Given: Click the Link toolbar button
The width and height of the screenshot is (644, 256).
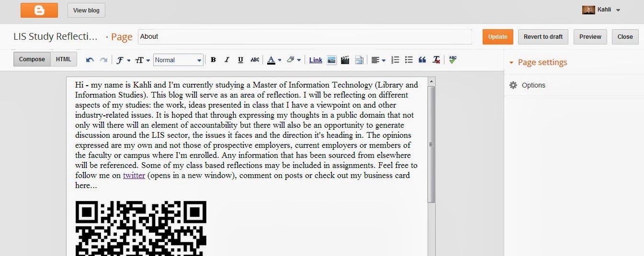Looking at the screenshot, I should tap(316, 60).
